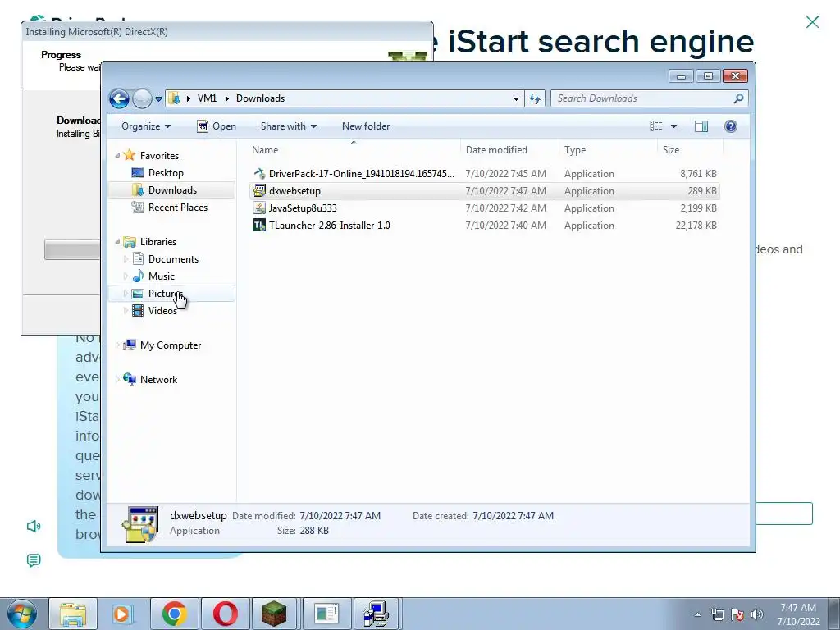The image size is (840, 630).
Task: Select the TLauncher-2.86-Installer-1.0 file
Action: [x=484, y=225]
